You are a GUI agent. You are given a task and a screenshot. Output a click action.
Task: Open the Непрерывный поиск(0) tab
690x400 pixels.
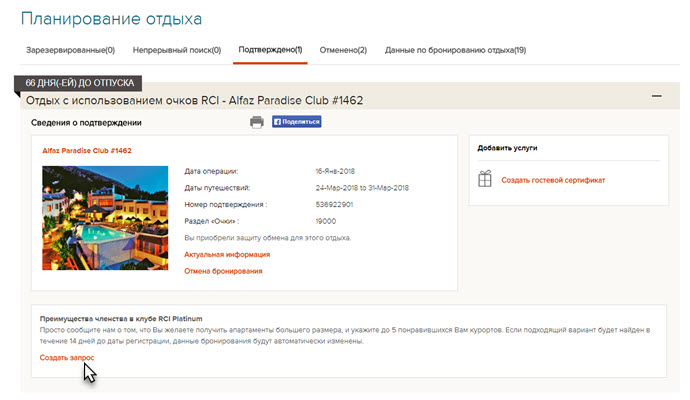click(177, 50)
